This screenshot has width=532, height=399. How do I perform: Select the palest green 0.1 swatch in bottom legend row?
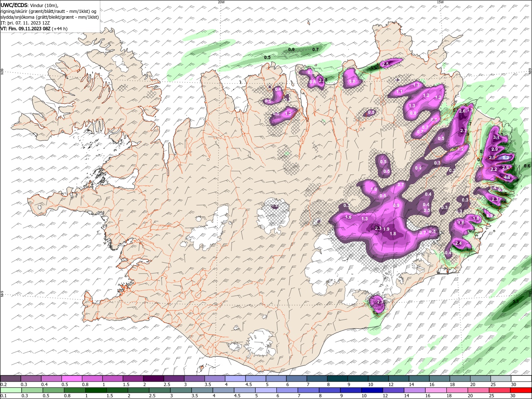point(11,390)
